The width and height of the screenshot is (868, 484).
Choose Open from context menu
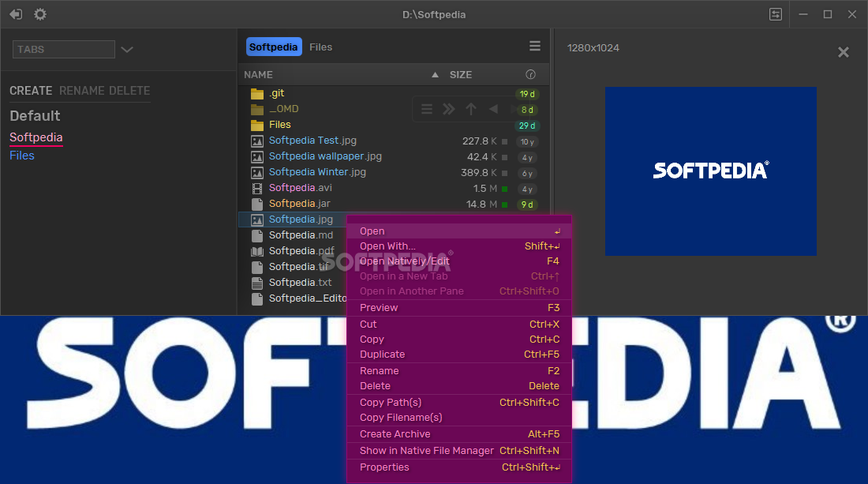pos(459,231)
